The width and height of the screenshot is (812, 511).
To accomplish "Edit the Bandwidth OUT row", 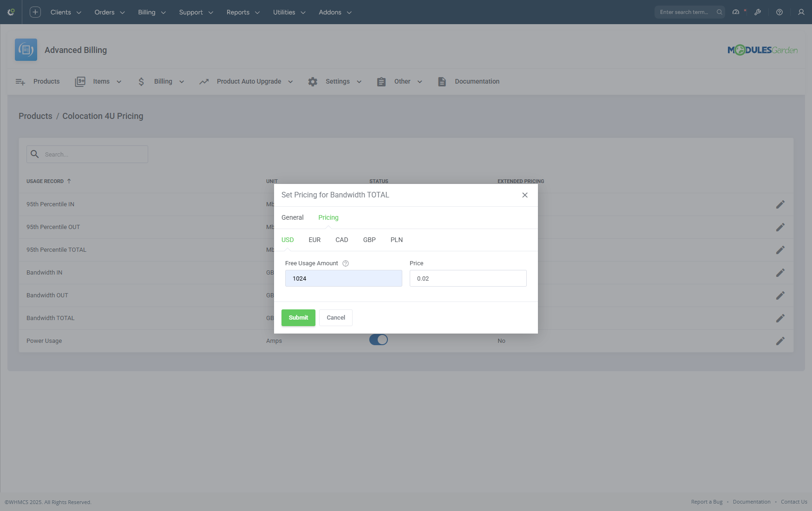I will [x=780, y=295].
